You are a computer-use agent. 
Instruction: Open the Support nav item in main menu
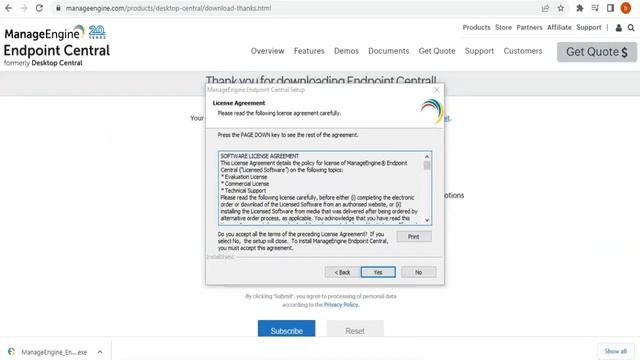tap(479, 51)
